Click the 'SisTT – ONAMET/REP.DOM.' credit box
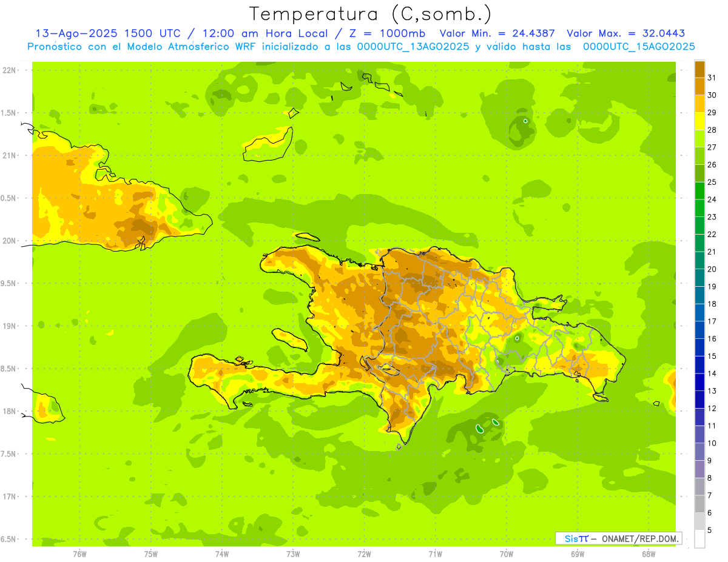The height and width of the screenshot is (562, 728). [x=619, y=538]
